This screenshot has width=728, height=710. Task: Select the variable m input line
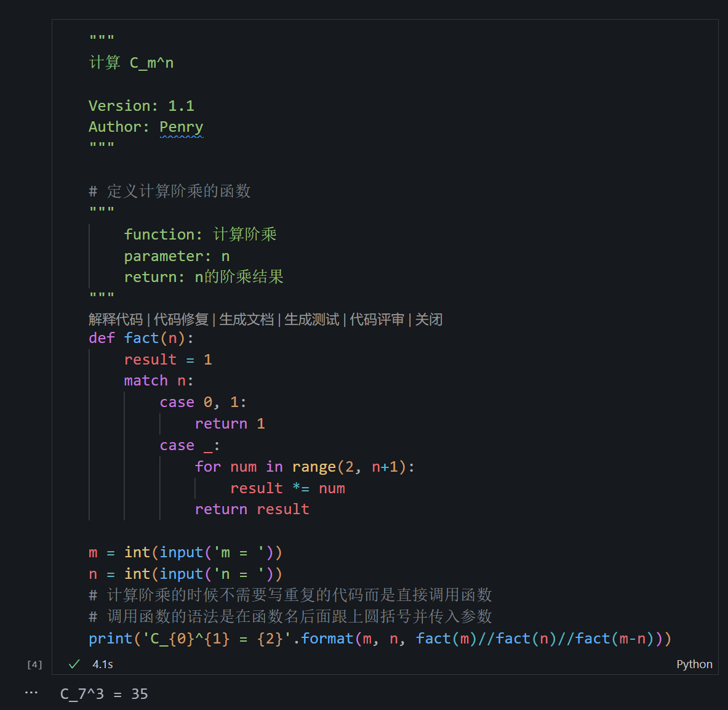[185, 552]
